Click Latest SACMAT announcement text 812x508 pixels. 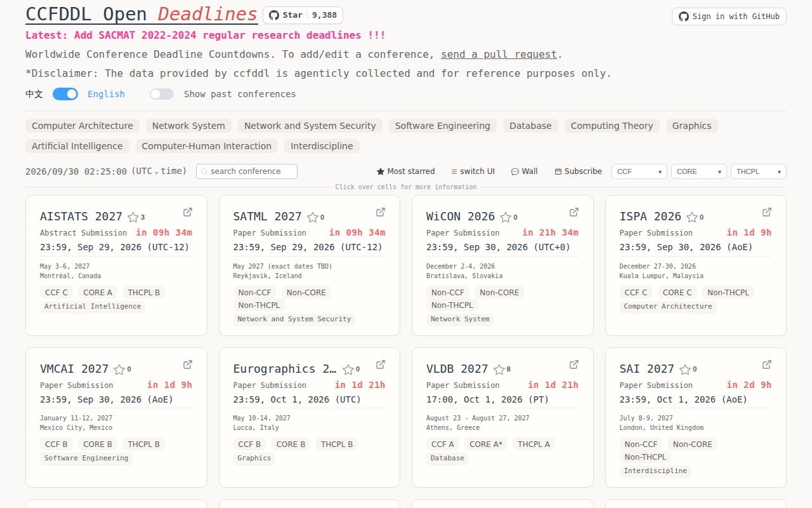206,36
